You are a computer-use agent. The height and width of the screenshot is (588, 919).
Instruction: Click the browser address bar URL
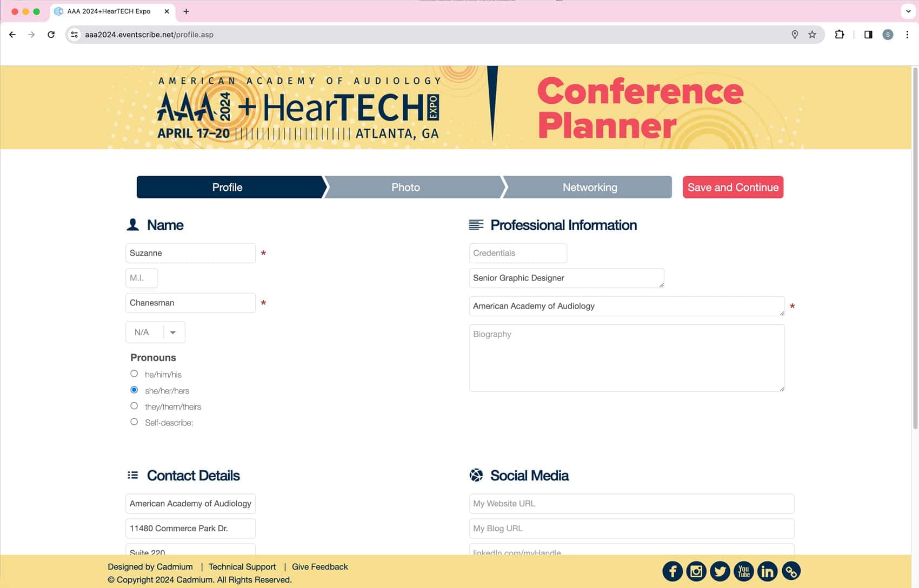[x=149, y=35]
